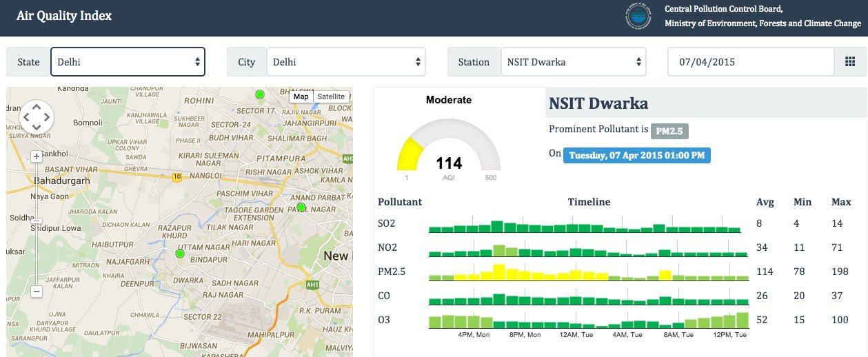868x357 pixels.
Task: Click the O3 max value 100
Action: (x=840, y=320)
